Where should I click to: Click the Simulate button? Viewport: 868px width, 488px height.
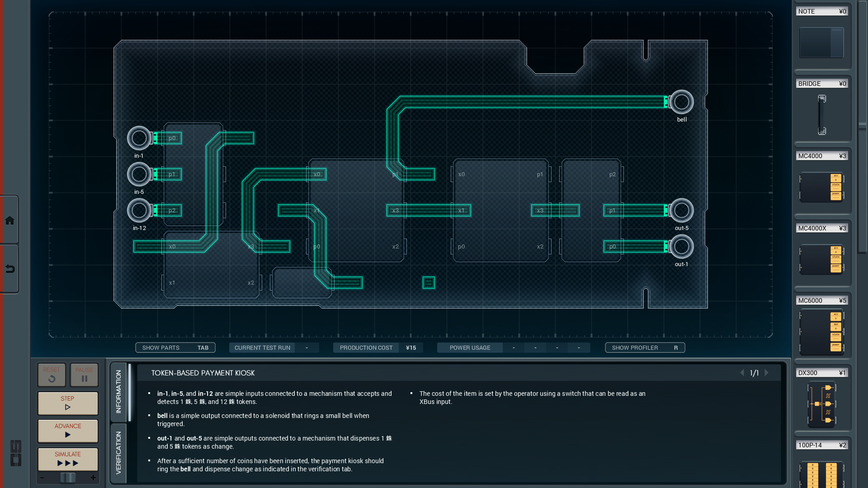click(68, 459)
